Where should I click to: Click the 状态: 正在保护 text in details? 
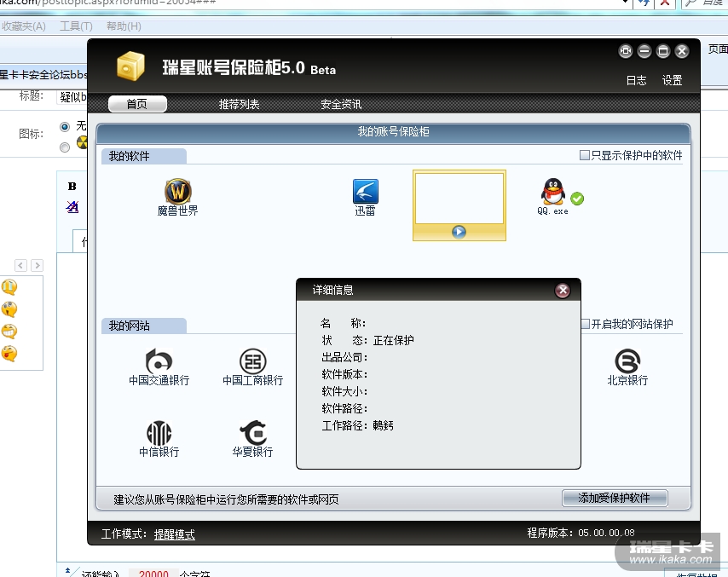coord(367,340)
